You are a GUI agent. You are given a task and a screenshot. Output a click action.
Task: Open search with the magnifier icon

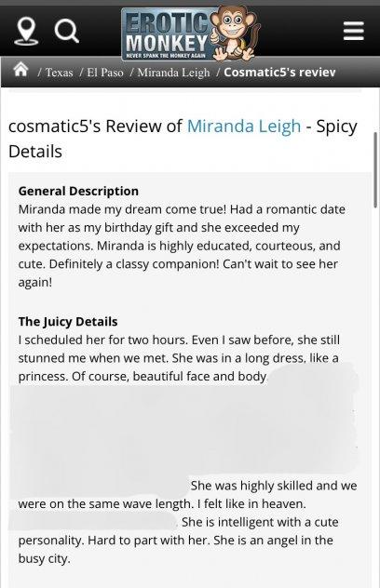[x=66, y=31]
